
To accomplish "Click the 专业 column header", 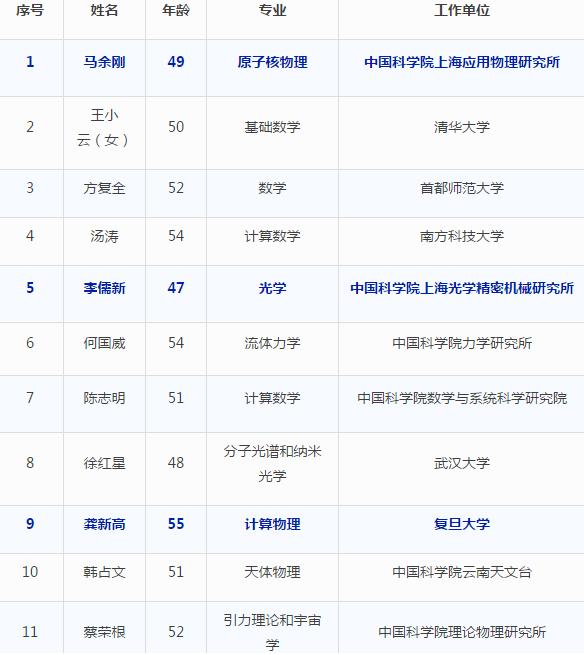I will click(x=272, y=10).
